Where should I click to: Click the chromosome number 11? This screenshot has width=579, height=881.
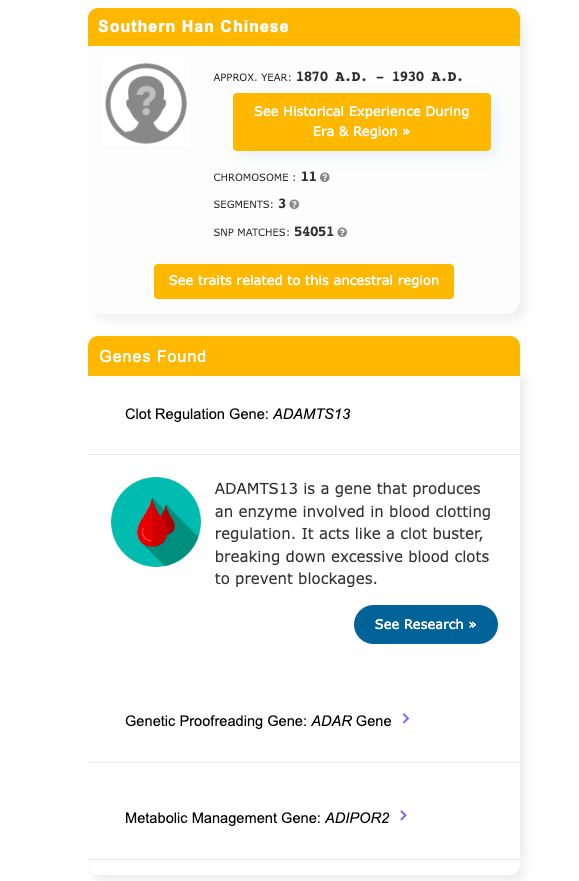pyautogui.click(x=308, y=177)
